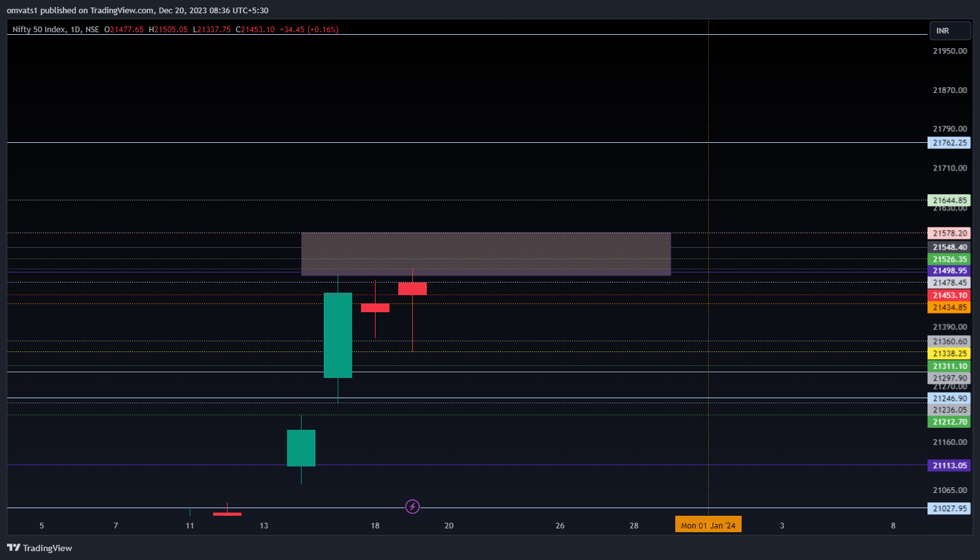The height and width of the screenshot is (560, 980).
Task: Click the purple 21498.95 price label
Action: coord(949,271)
